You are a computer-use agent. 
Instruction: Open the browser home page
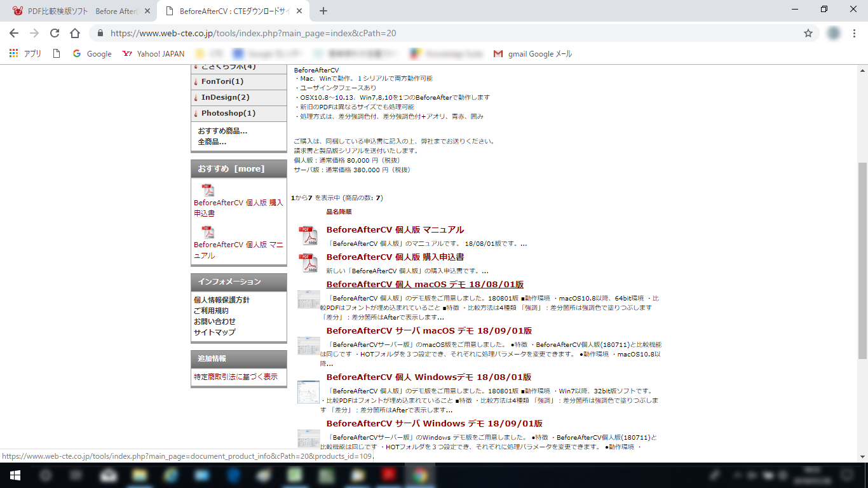pyautogui.click(x=75, y=33)
